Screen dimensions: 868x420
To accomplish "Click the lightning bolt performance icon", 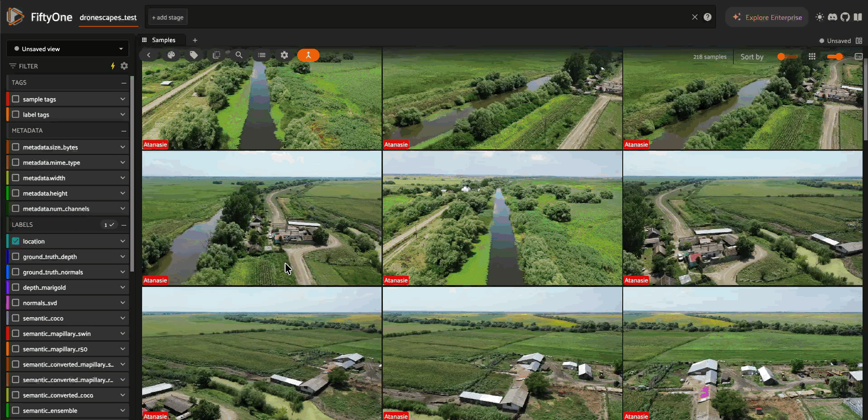I will tap(113, 66).
